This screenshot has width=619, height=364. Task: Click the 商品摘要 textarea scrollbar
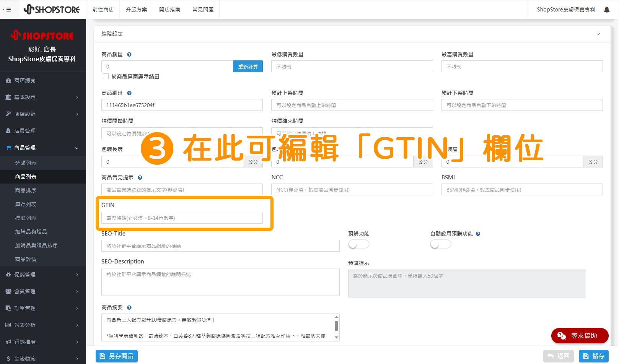[336, 326]
